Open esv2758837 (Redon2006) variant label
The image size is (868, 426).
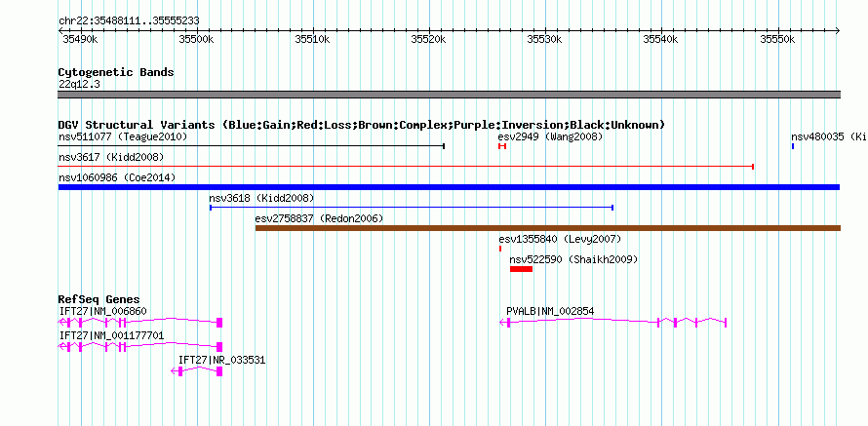[x=319, y=218]
